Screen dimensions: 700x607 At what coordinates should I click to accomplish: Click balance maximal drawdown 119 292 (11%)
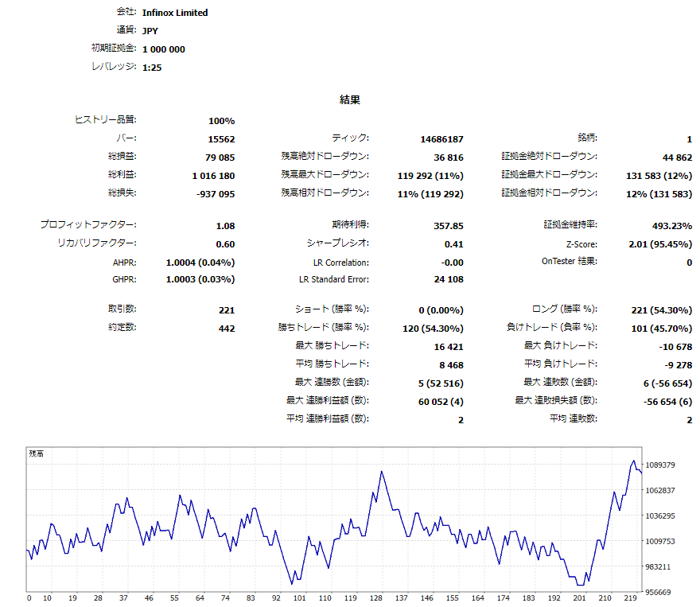[430, 175]
